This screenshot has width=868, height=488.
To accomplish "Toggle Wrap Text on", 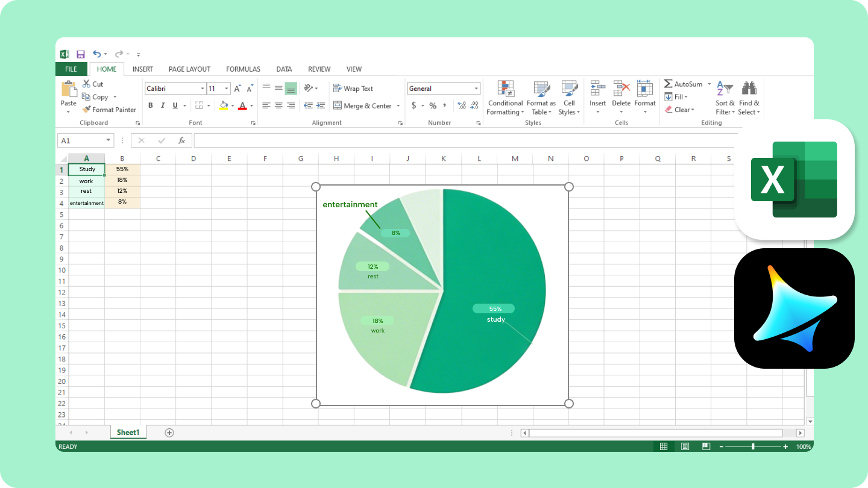I will tap(353, 88).
